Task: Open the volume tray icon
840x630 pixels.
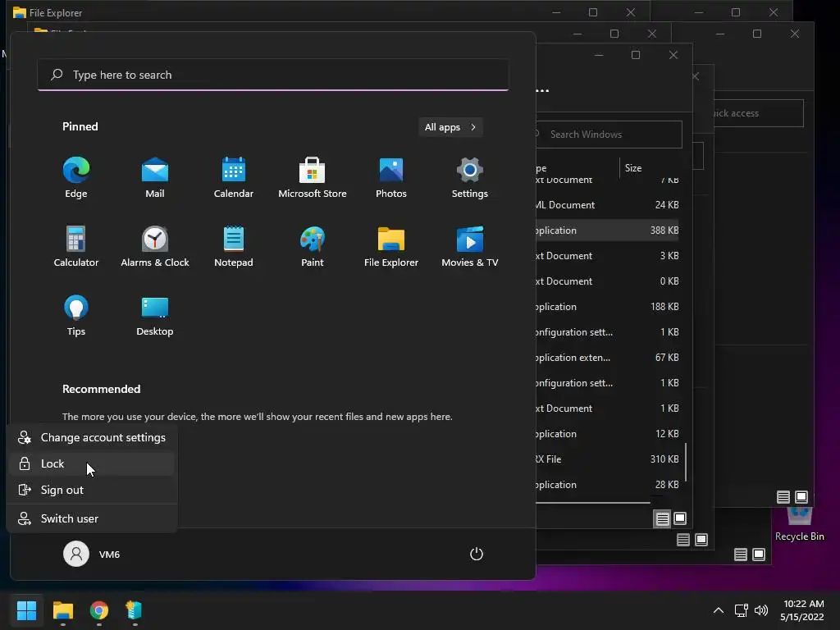Action: coord(760,610)
